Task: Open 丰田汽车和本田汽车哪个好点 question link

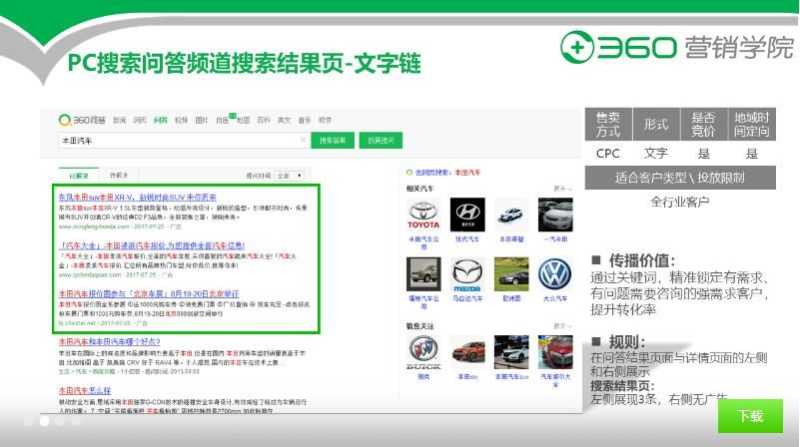Action: pyautogui.click(x=109, y=341)
